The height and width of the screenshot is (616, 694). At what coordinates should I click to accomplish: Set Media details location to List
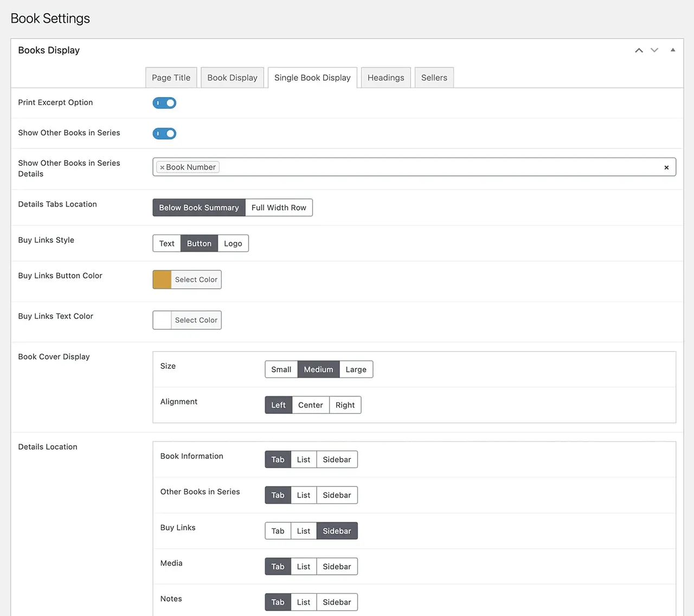(x=303, y=566)
